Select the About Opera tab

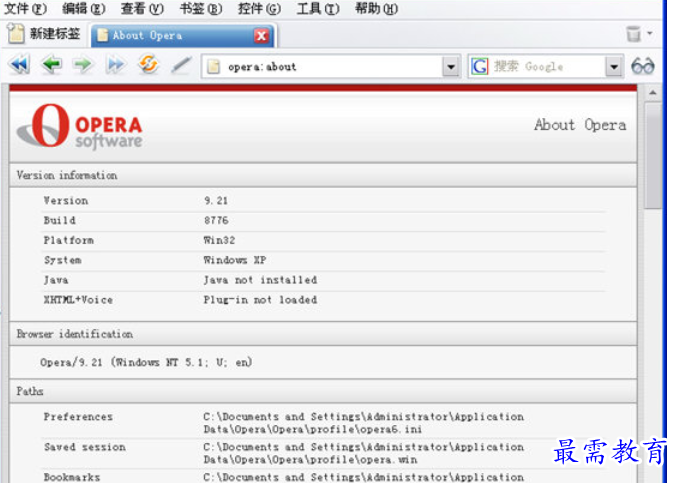(x=183, y=35)
